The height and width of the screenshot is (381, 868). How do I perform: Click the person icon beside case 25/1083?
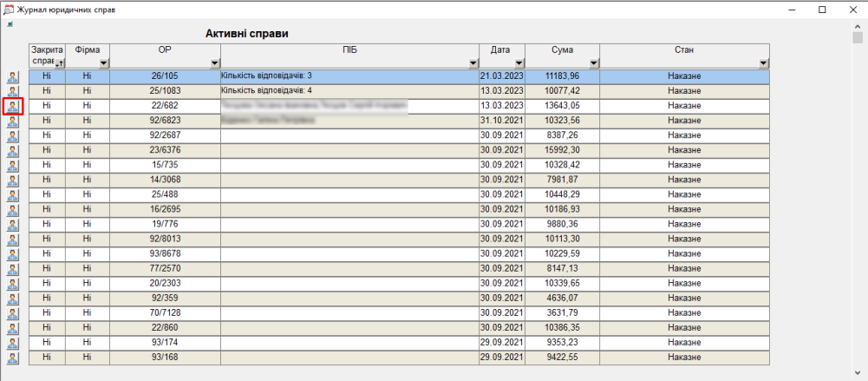coord(13,92)
